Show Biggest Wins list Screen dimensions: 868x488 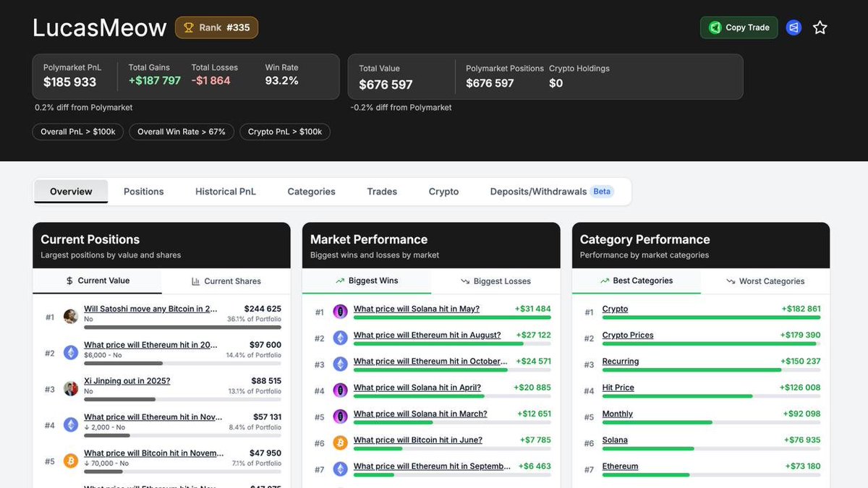(367, 281)
